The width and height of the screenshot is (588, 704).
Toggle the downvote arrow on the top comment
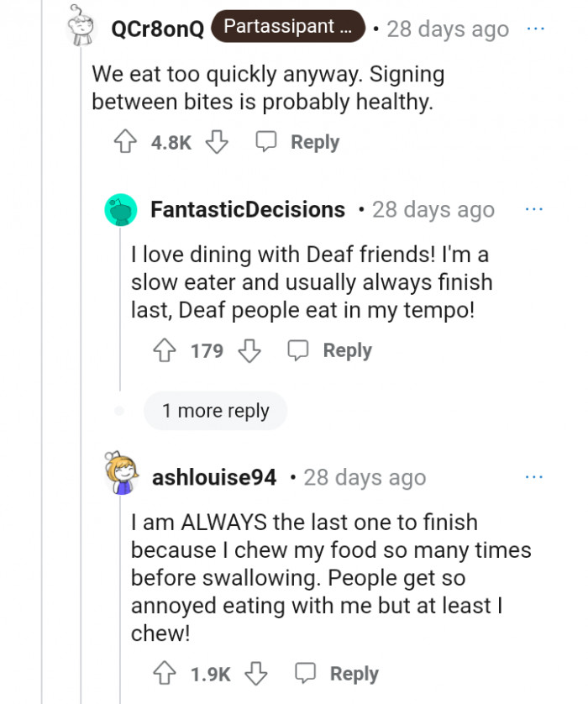(x=217, y=142)
